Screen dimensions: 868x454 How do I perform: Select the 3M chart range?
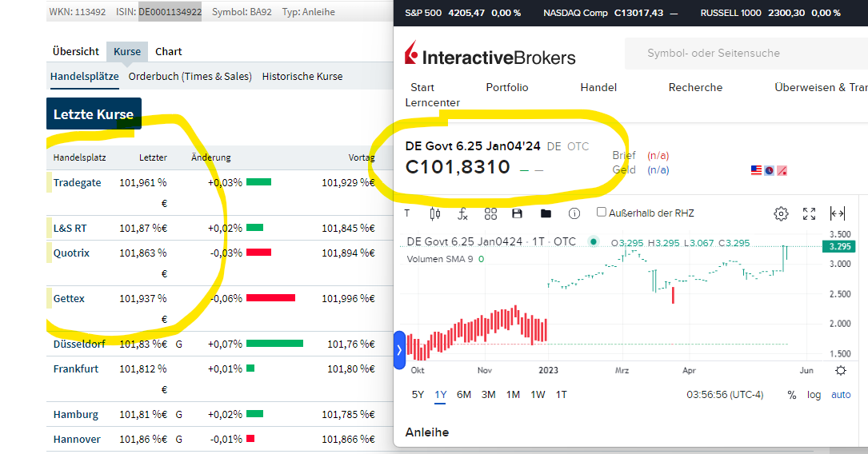pos(488,395)
